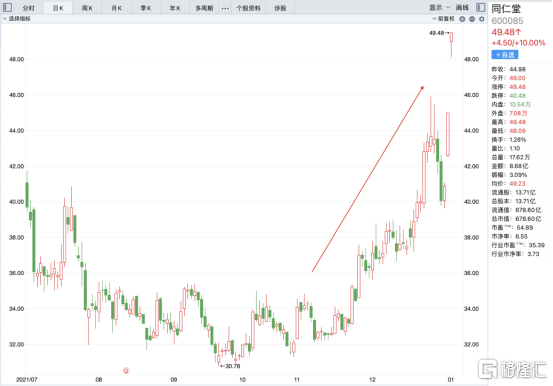Viewport: 553px width, 386px height.
Task: Select the 年K tab
Action: (175, 8)
